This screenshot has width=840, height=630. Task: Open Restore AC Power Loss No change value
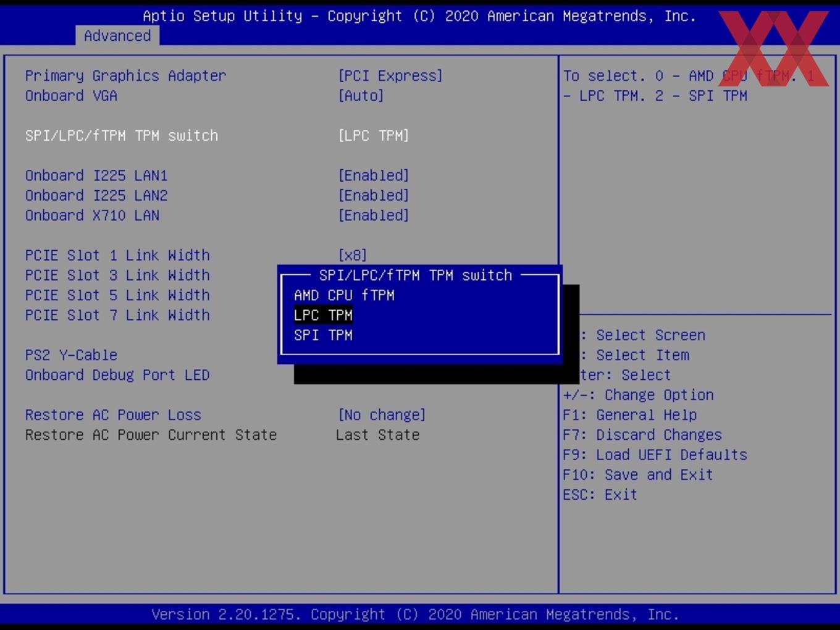click(x=382, y=415)
